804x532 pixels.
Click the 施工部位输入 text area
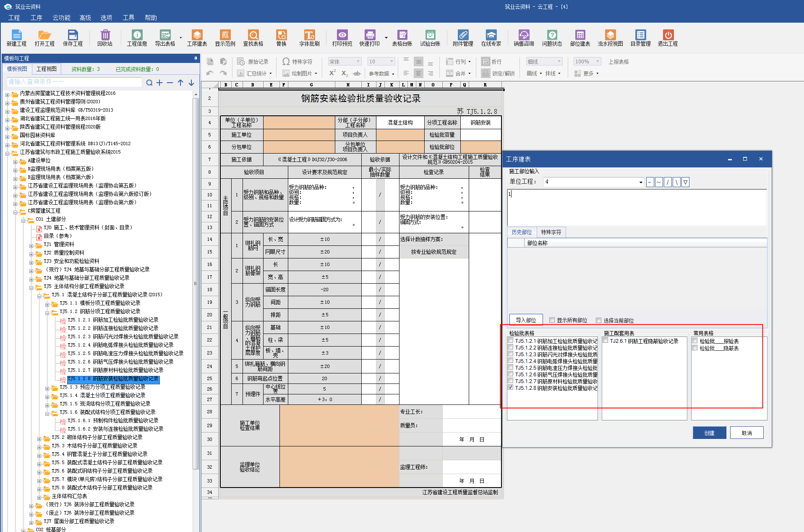tap(637, 208)
